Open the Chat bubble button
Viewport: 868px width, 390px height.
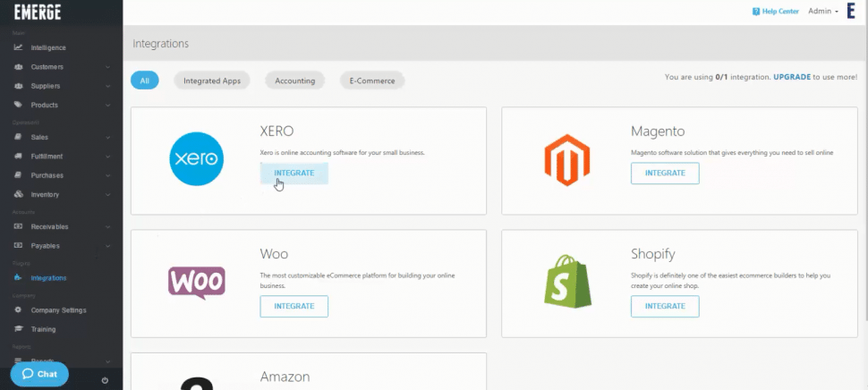point(39,374)
